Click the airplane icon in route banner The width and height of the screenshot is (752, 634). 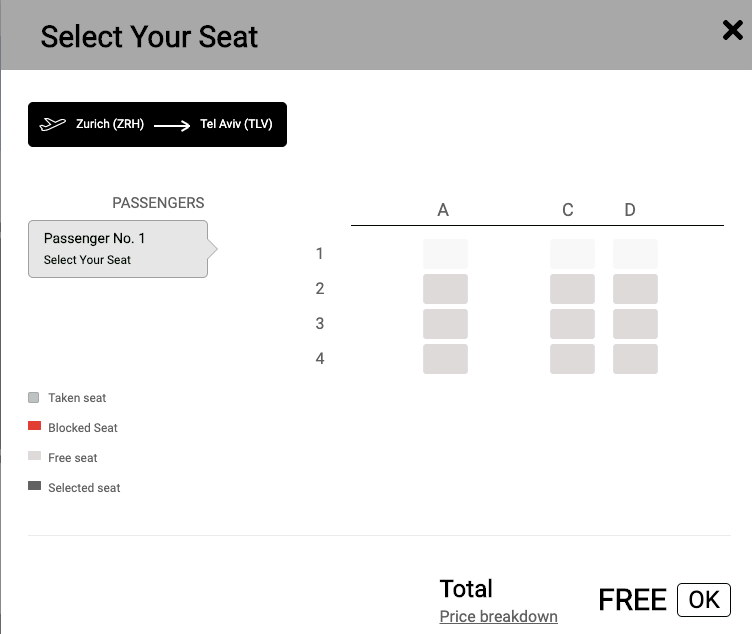pyautogui.click(x=52, y=124)
